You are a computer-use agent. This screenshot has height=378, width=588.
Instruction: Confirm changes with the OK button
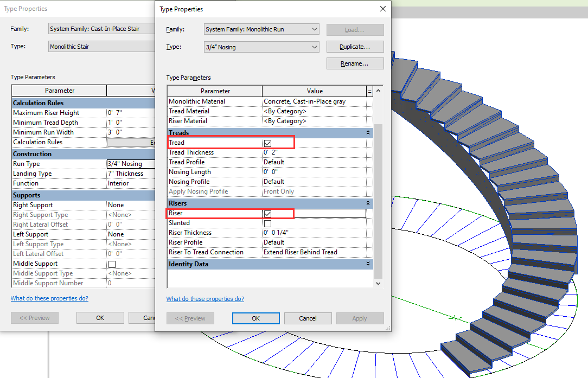pos(255,318)
